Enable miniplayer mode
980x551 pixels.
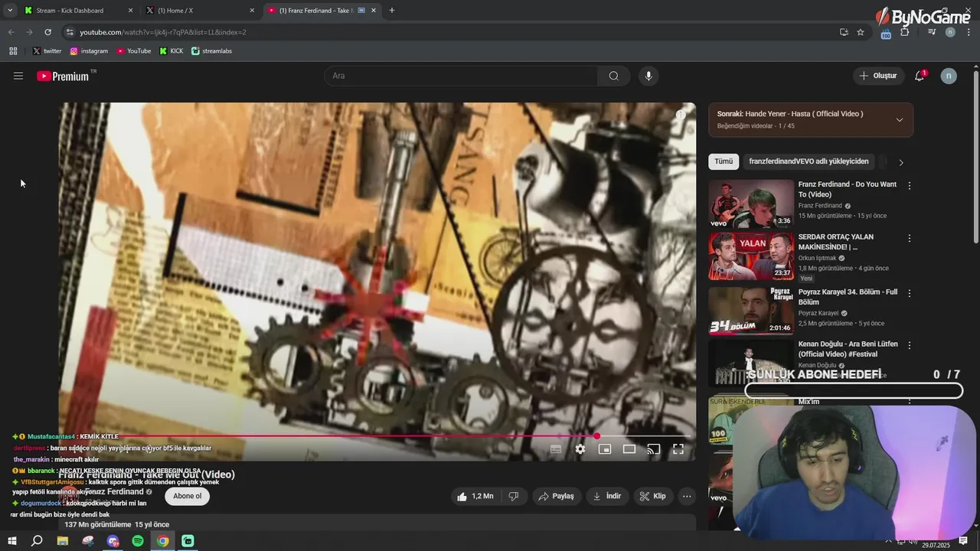coord(605,449)
